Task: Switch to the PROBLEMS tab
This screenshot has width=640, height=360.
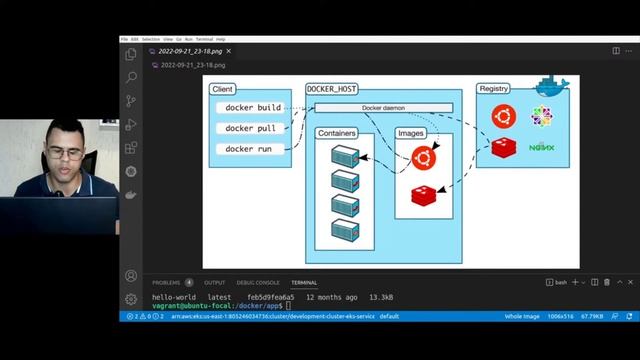Action: tap(166, 282)
